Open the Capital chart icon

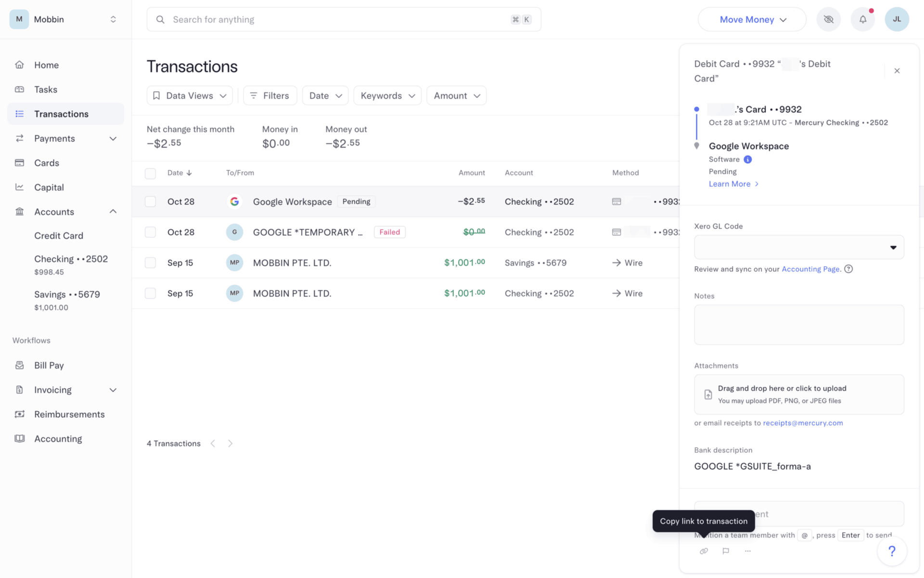click(x=20, y=187)
